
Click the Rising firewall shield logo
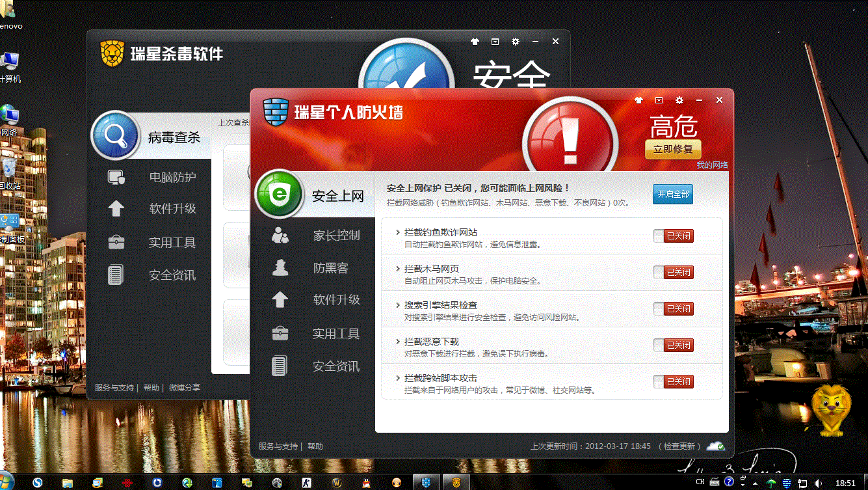[x=276, y=111]
